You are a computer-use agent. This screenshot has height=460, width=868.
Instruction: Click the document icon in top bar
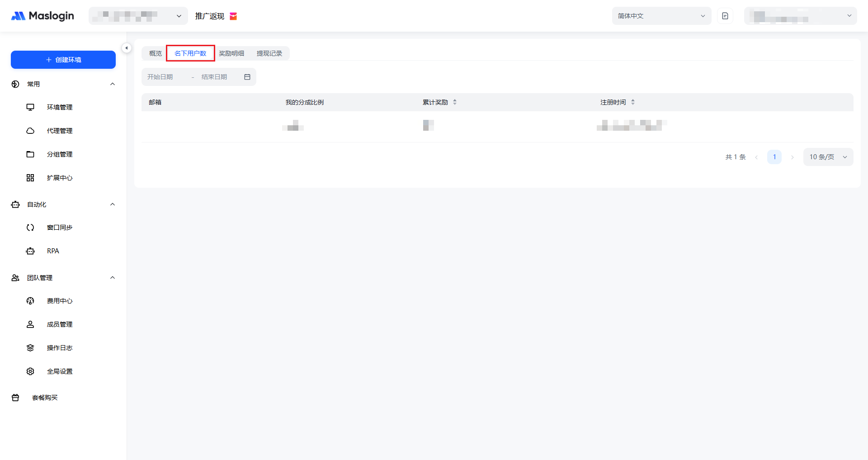coord(725,16)
